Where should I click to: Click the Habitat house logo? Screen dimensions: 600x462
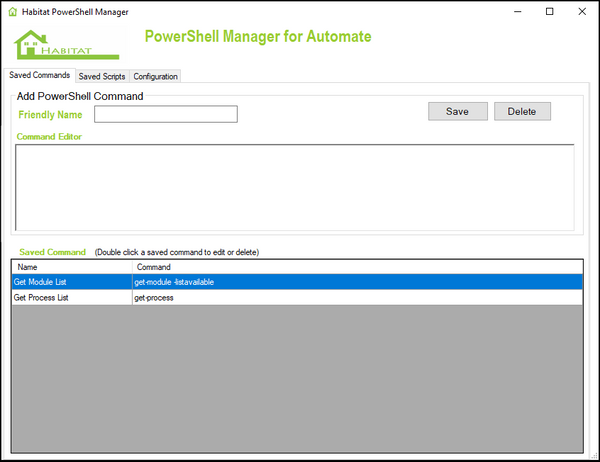[x=65, y=44]
